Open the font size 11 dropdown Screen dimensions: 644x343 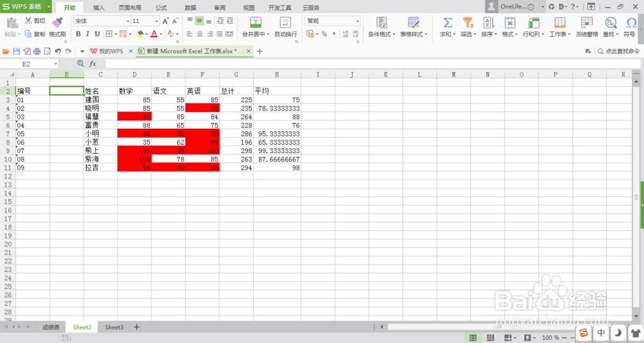tap(156, 21)
